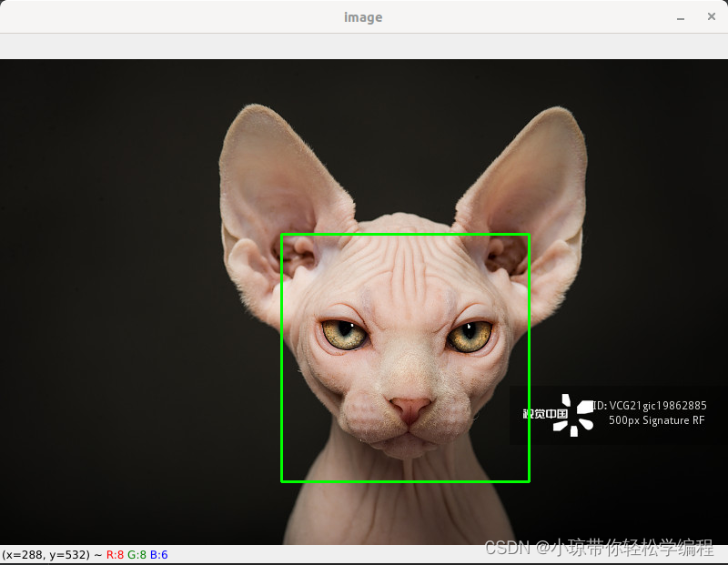The height and width of the screenshot is (565, 728).
Task: Click the 'ID: VCG21gic19862885' text in image
Action: point(650,406)
